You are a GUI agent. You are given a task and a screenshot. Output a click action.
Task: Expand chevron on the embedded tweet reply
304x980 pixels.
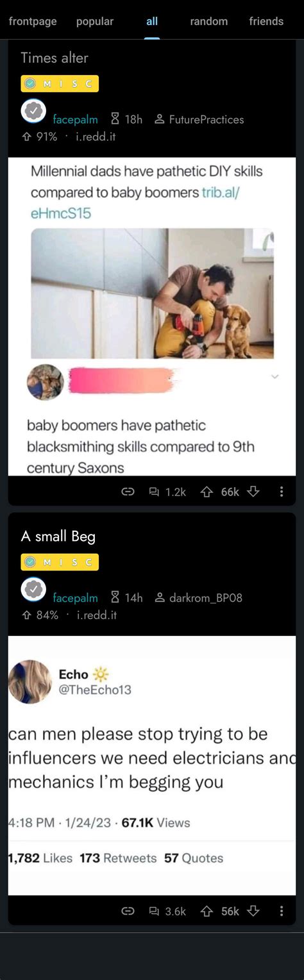pos(274,377)
